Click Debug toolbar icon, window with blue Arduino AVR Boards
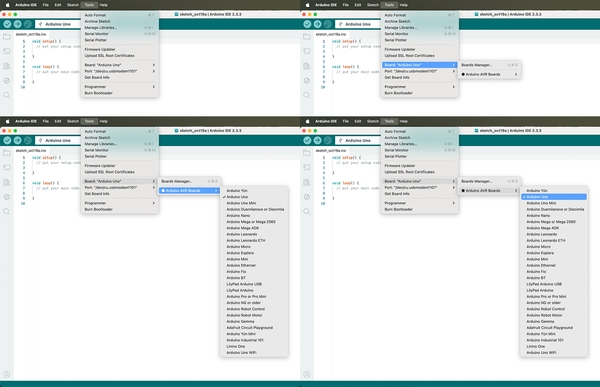The height and width of the screenshot is (387, 600). coord(28,140)
